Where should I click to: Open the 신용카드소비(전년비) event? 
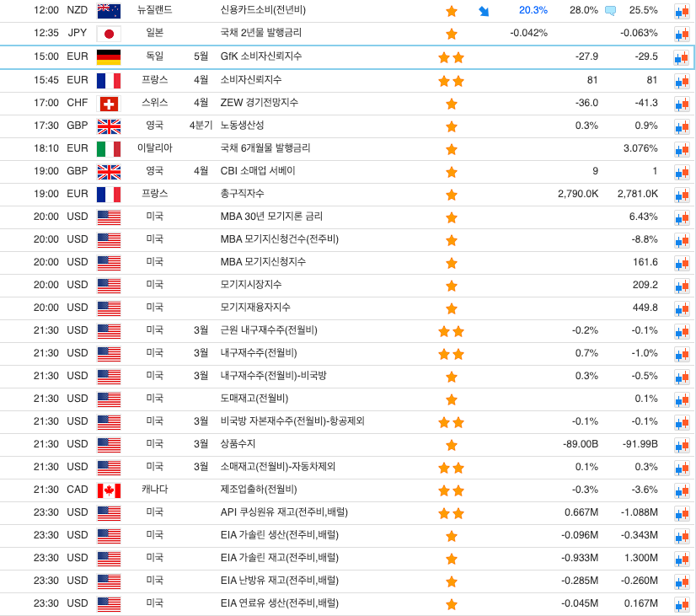(x=263, y=10)
